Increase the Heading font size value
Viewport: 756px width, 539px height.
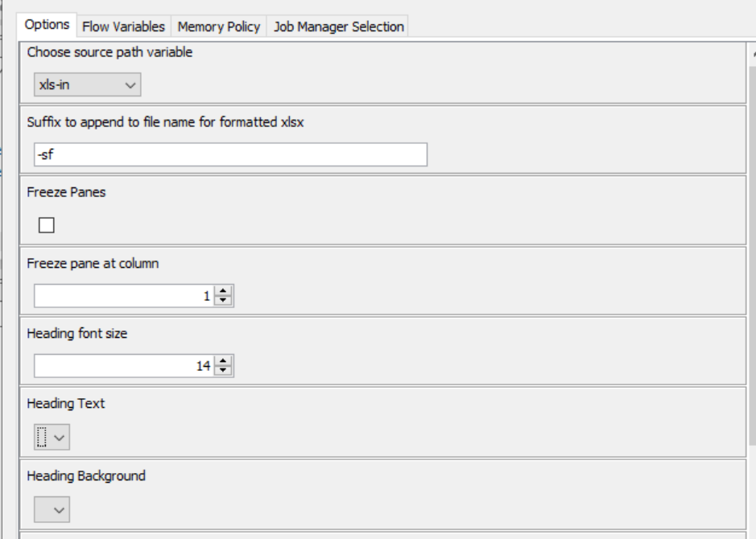(x=223, y=360)
